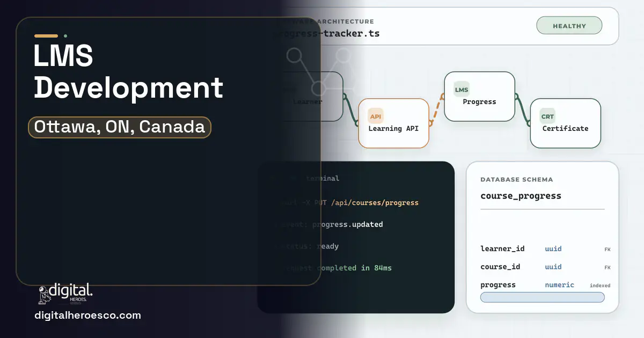Click the numeric type of progress

pos(559,285)
